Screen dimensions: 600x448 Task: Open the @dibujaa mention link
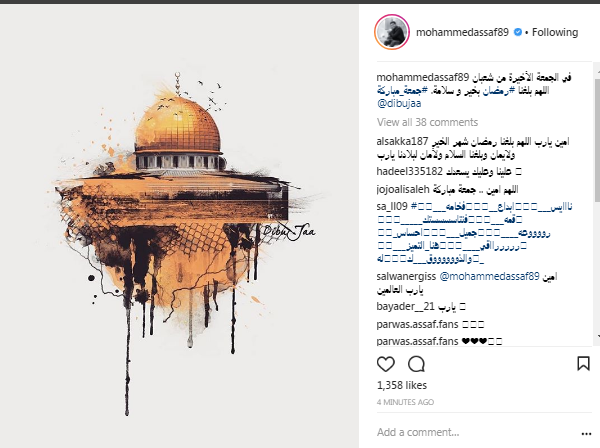tap(399, 103)
